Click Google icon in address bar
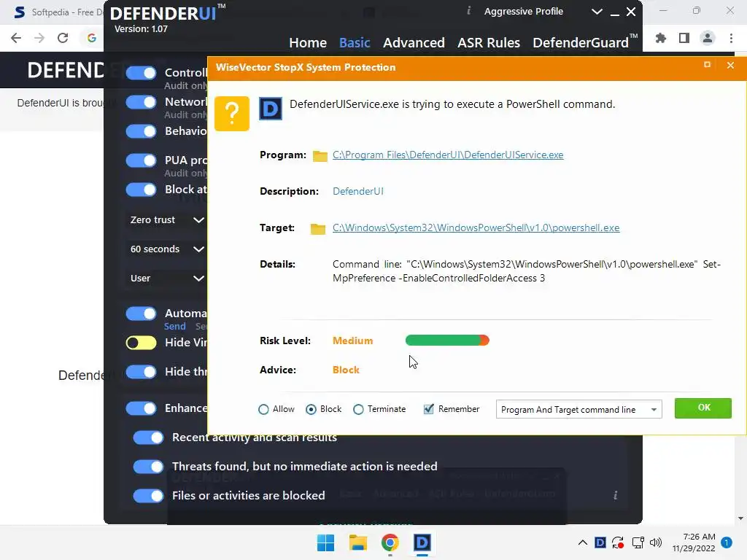This screenshot has width=747, height=560. [92, 38]
